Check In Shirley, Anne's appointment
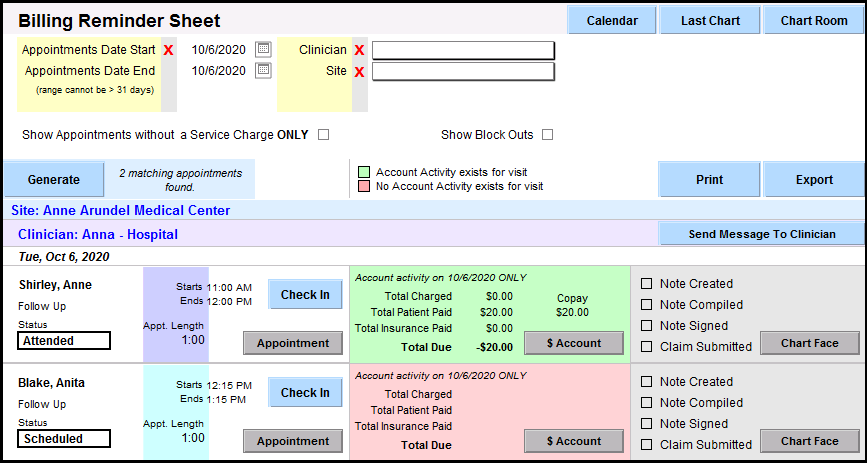867x463 pixels. (305, 294)
